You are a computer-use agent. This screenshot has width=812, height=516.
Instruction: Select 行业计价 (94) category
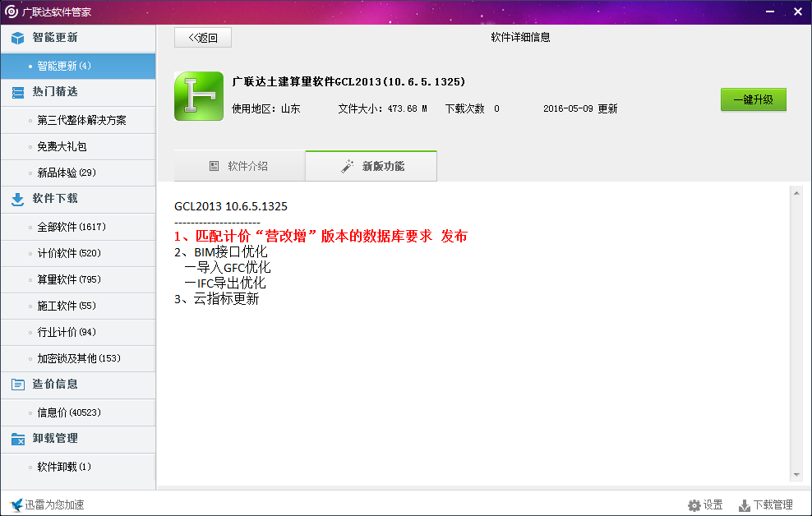click(78, 332)
